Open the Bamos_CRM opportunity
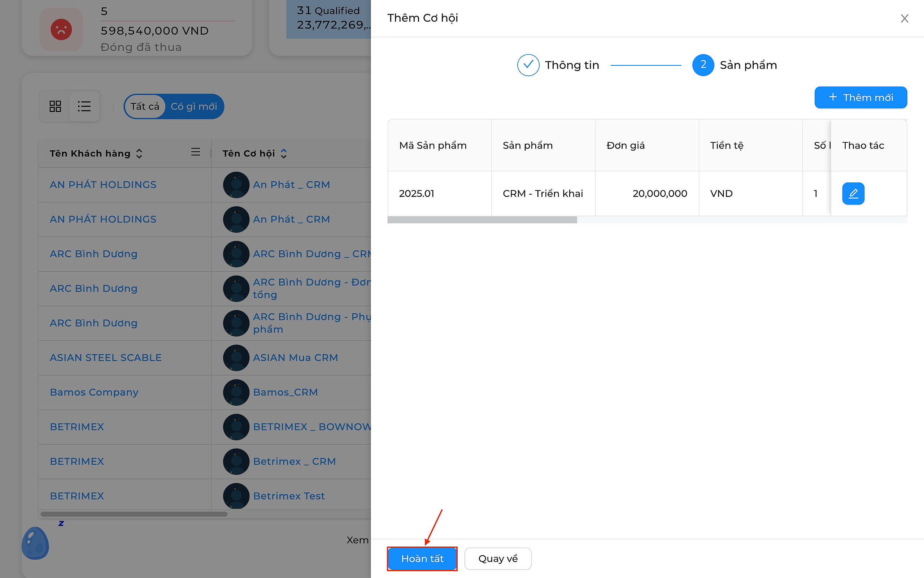Image resolution: width=924 pixels, height=578 pixels. coord(285,393)
